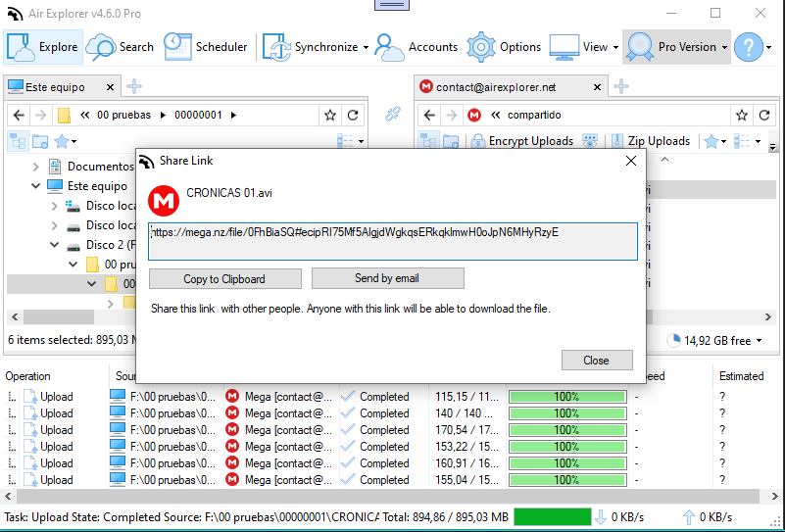Image resolution: width=785 pixels, height=532 pixels.
Task: Open the Search tool
Action: pyautogui.click(x=121, y=47)
